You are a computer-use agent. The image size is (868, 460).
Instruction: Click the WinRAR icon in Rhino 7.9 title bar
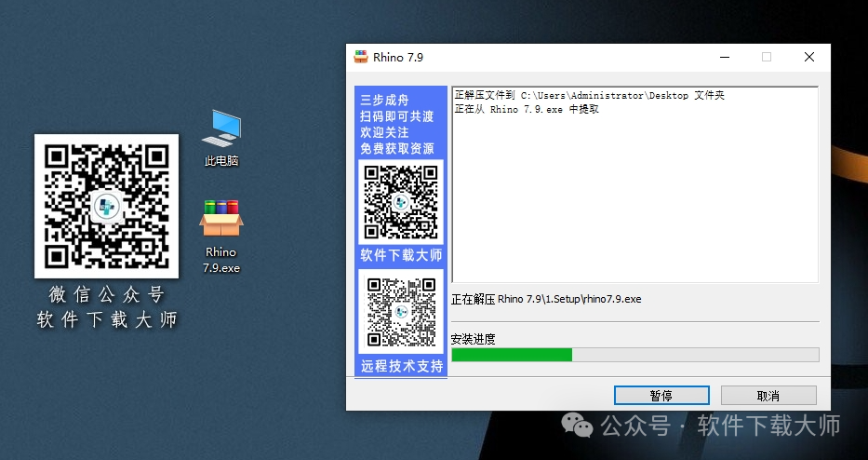point(361,57)
